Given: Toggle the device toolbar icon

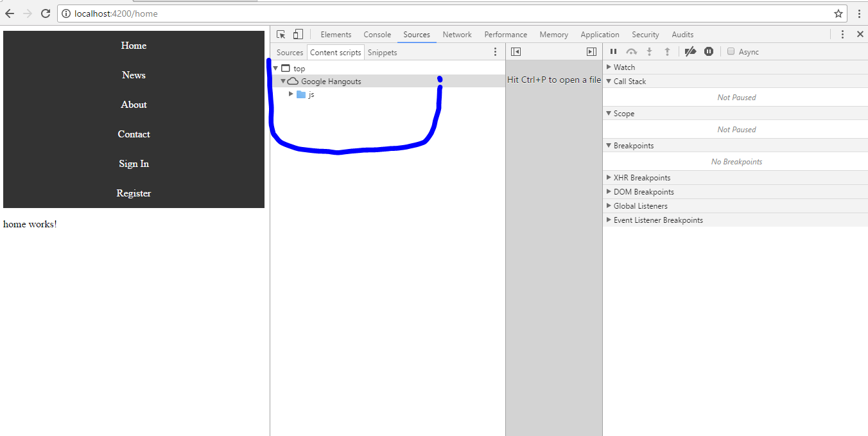Looking at the screenshot, I should coord(298,35).
